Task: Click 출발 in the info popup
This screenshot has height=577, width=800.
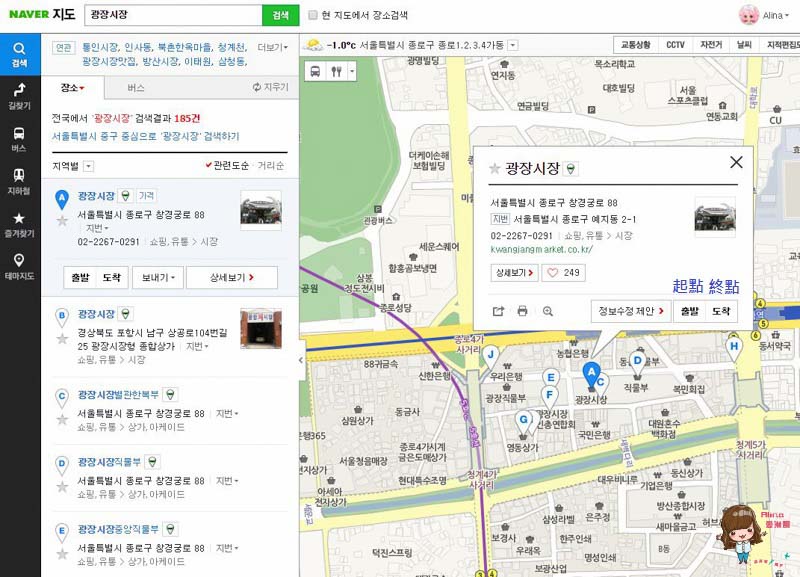Action: 690,311
